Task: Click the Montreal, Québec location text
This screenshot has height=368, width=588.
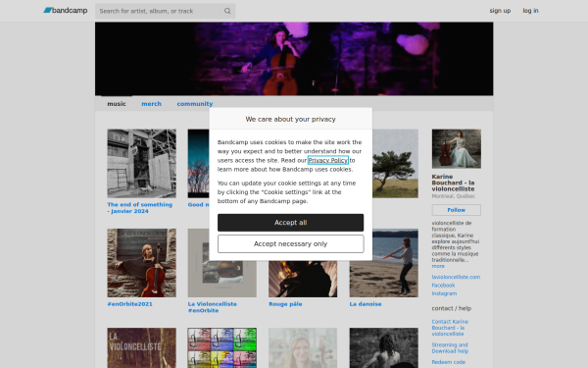Action: 454,196
